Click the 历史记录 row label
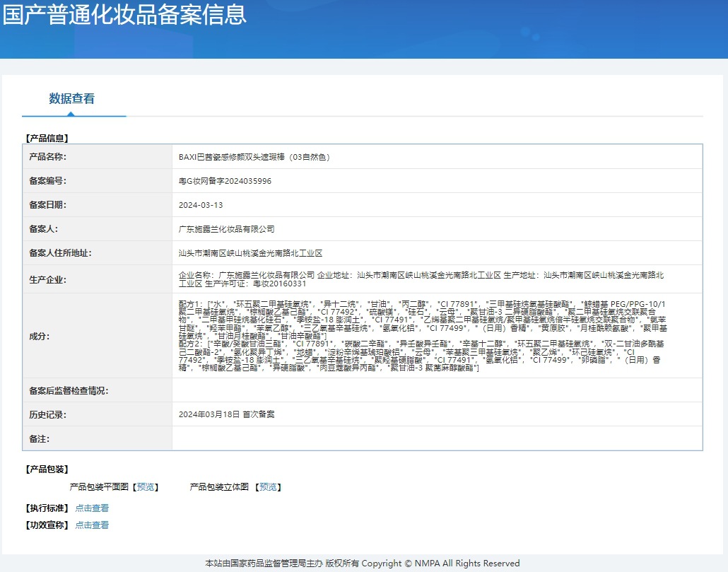This screenshot has width=728, height=572. (48, 414)
